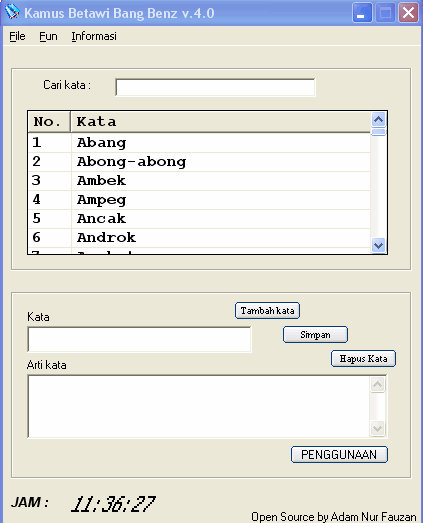The width and height of the screenshot is (423, 523).
Task: Open the Fun menu
Action: coord(48,36)
